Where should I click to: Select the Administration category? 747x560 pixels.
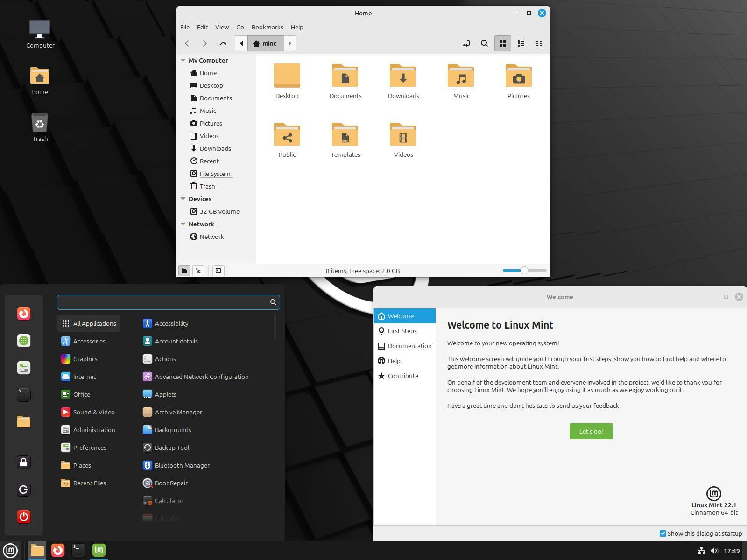88,430
